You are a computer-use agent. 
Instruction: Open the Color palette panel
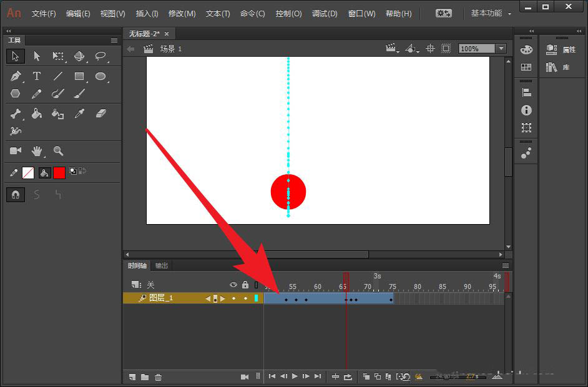point(526,49)
